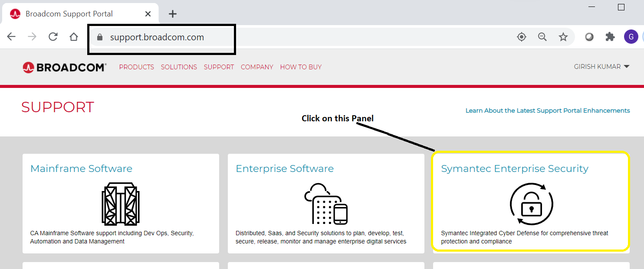Open the COMPANY menu
This screenshot has width=644, height=269.
click(257, 67)
